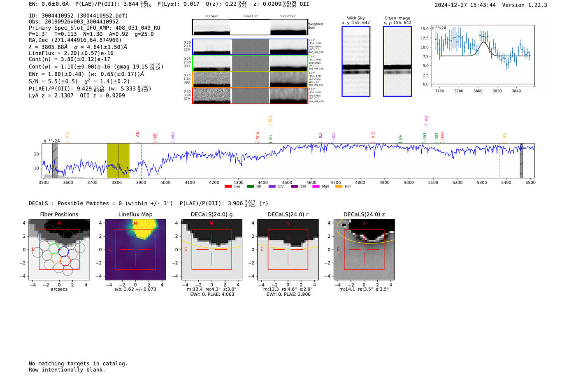Click 'Row intentionally blank.' text
This screenshot has height=392, width=576.
click(x=67, y=370)
